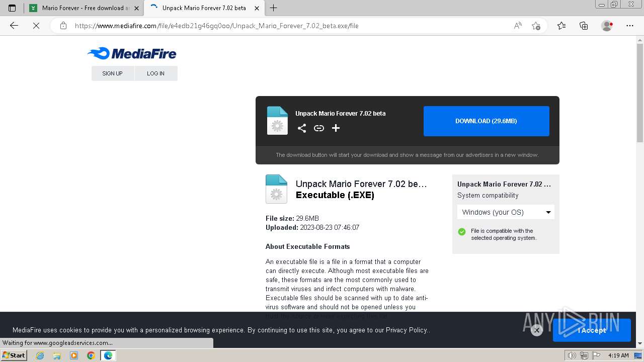644x362 pixels.
Task: Click the volume icon in system tray
Action: [x=572, y=355]
